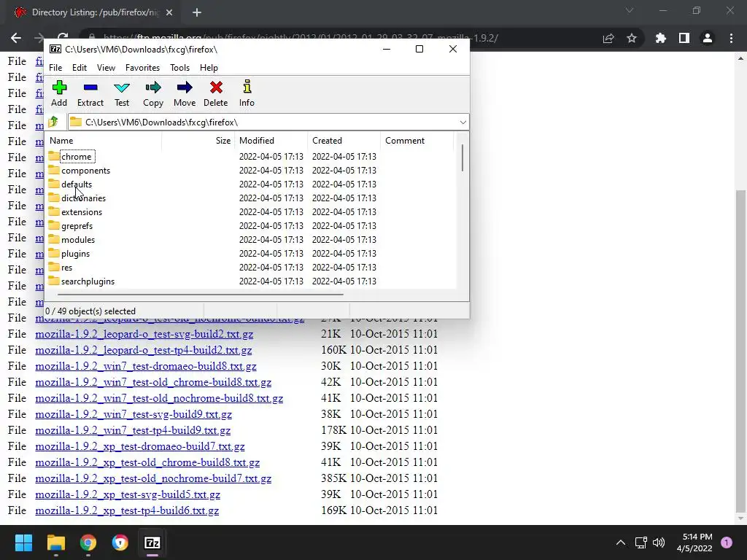The height and width of the screenshot is (560, 747).
Task: Open the browser three-dot menu
Action: [x=731, y=38]
